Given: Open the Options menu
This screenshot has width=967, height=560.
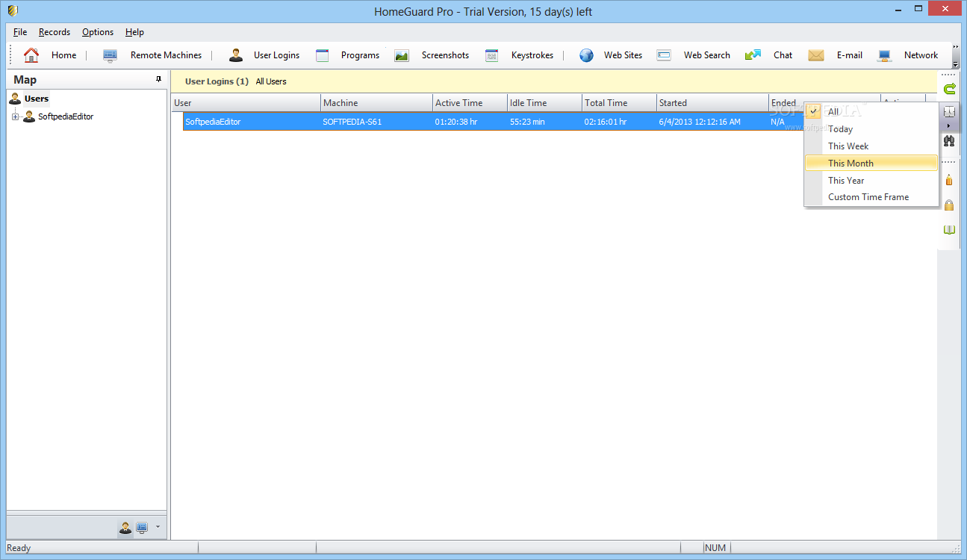Looking at the screenshot, I should [98, 32].
